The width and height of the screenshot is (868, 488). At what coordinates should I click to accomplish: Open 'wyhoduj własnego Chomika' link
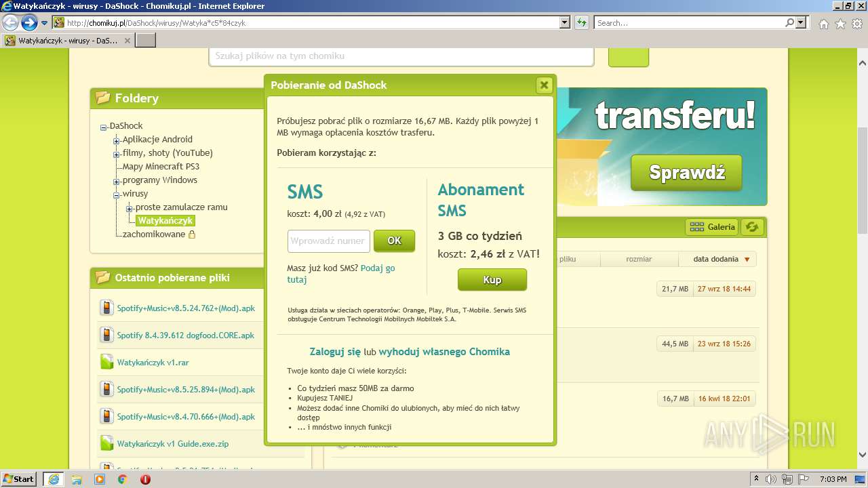tap(444, 352)
